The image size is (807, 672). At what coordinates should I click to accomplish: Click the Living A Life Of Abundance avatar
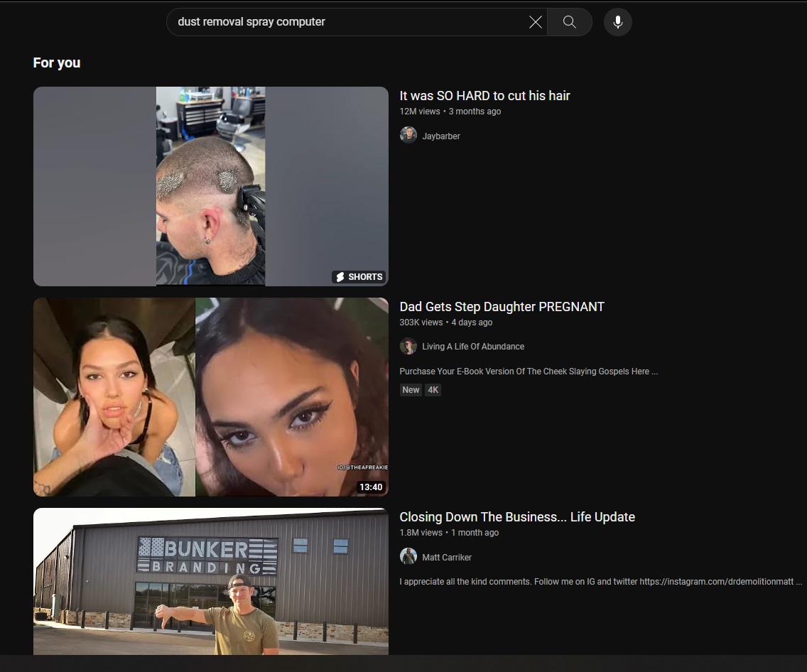click(x=408, y=346)
